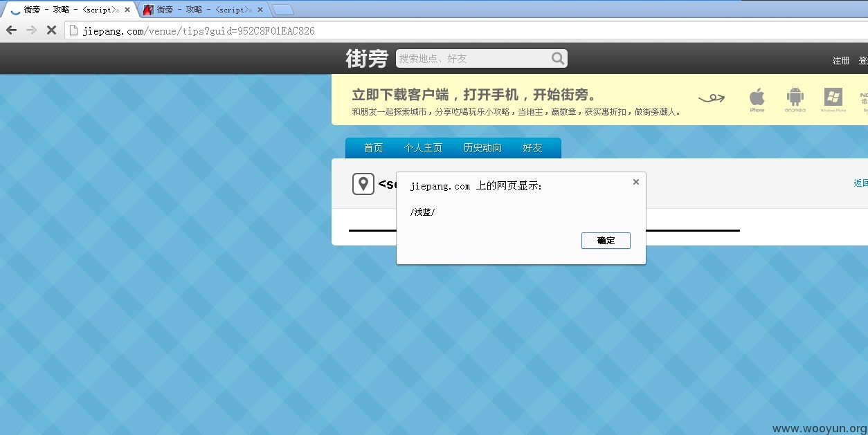The width and height of the screenshot is (868, 435).
Task: Click the magnifier search icon
Action: (x=558, y=58)
